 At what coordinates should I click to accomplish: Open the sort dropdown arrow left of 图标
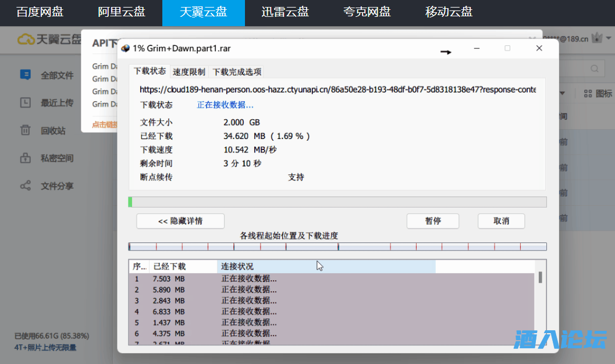[563, 94]
